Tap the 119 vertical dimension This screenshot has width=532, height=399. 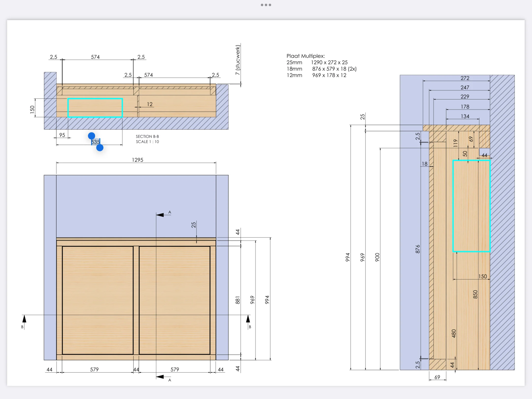coord(455,143)
